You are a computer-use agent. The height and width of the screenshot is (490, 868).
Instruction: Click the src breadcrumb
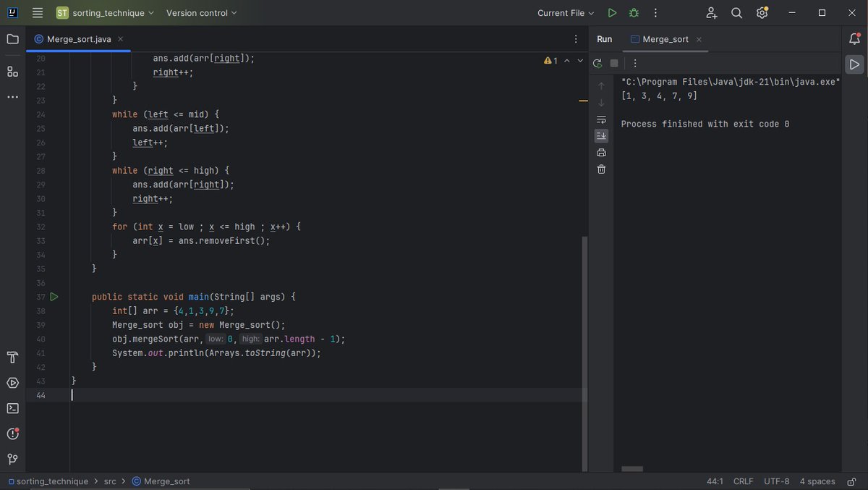coord(110,481)
